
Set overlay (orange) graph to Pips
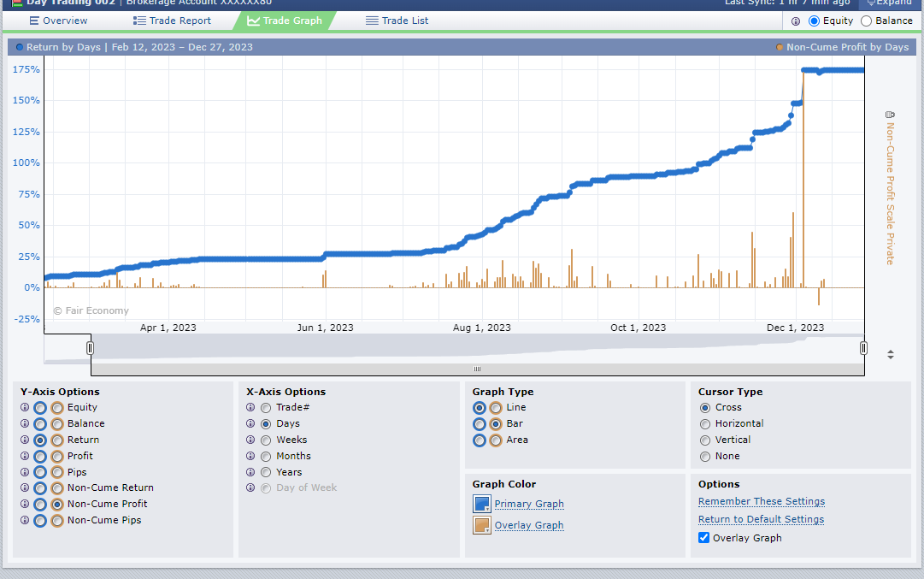[57, 472]
